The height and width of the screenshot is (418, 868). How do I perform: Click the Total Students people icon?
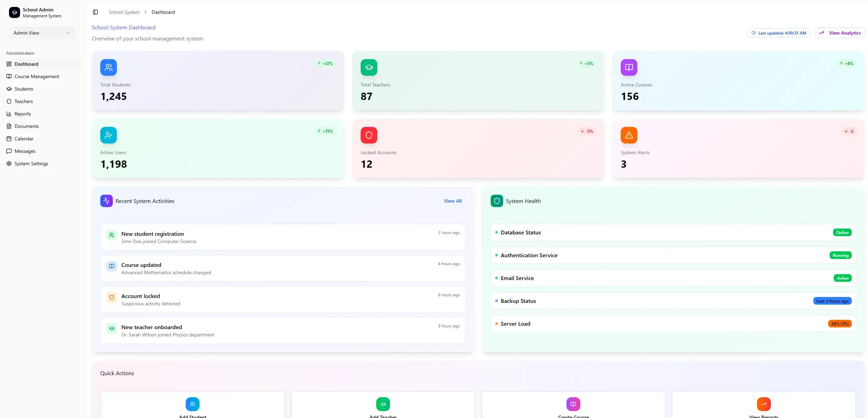(108, 67)
